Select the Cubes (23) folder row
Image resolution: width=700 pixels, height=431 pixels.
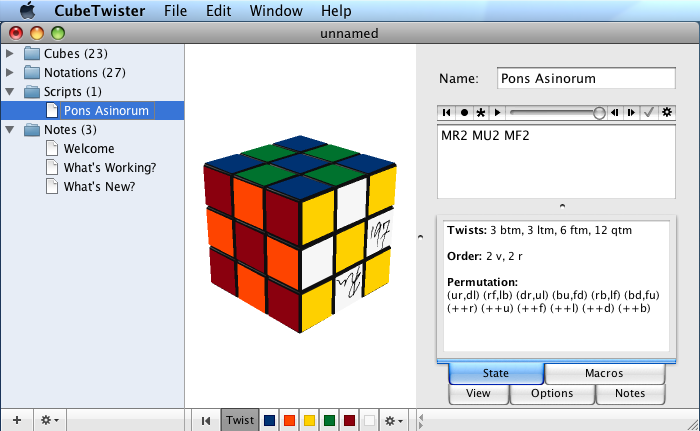(92, 54)
